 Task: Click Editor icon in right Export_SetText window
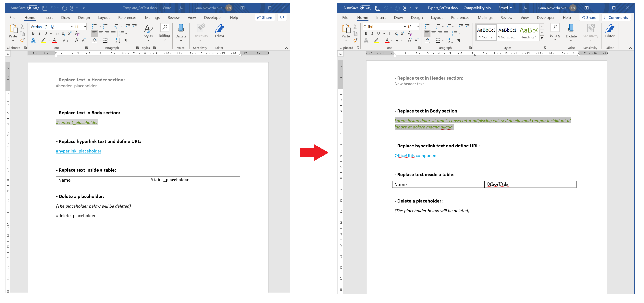610,29
